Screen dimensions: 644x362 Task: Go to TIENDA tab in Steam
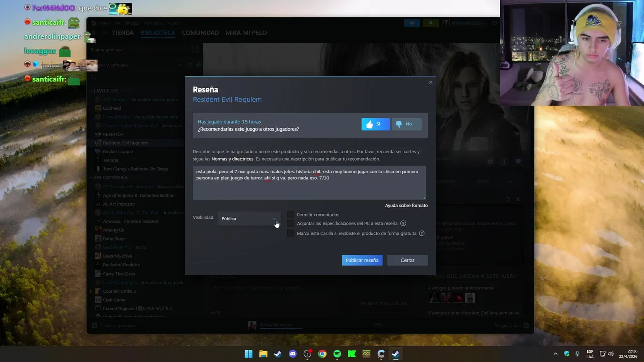pyautogui.click(x=123, y=33)
